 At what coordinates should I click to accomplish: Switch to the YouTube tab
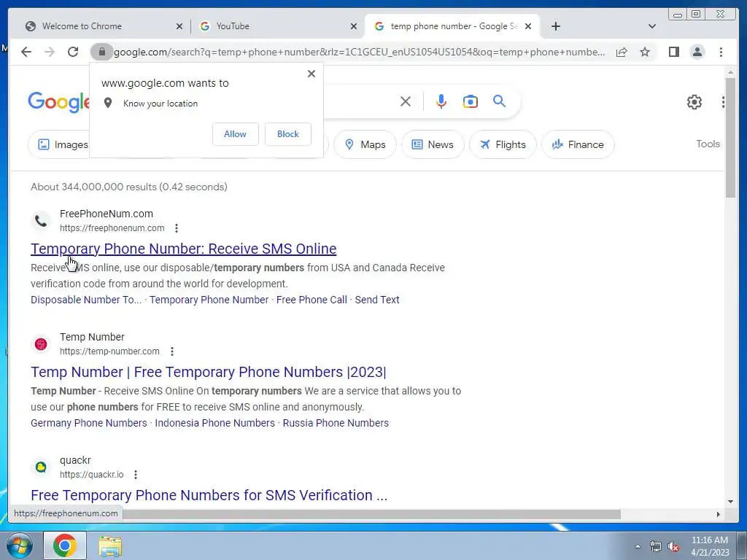click(x=276, y=26)
